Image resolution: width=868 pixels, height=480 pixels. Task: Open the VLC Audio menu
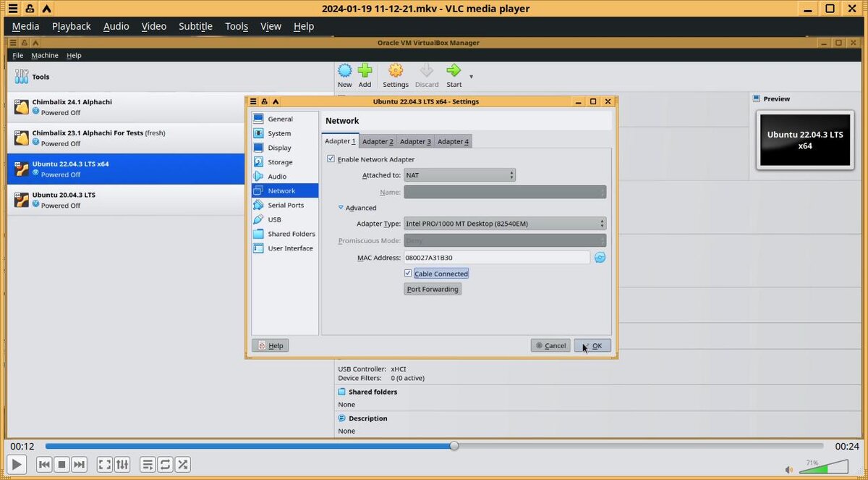[x=116, y=26]
